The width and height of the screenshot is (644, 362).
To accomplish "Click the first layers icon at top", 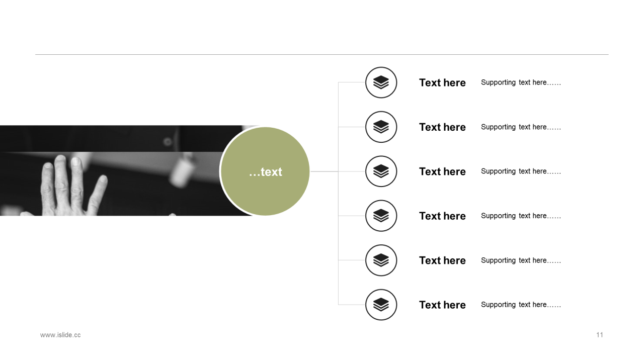I will [x=381, y=82].
